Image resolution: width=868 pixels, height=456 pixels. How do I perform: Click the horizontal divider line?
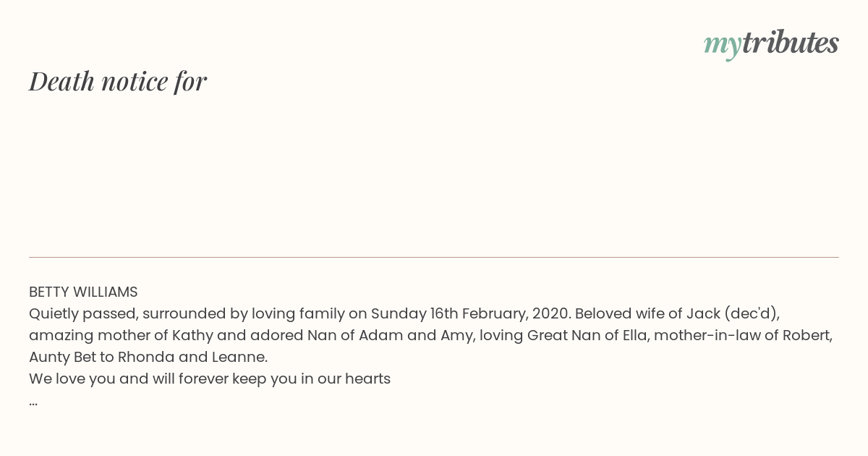(x=434, y=257)
